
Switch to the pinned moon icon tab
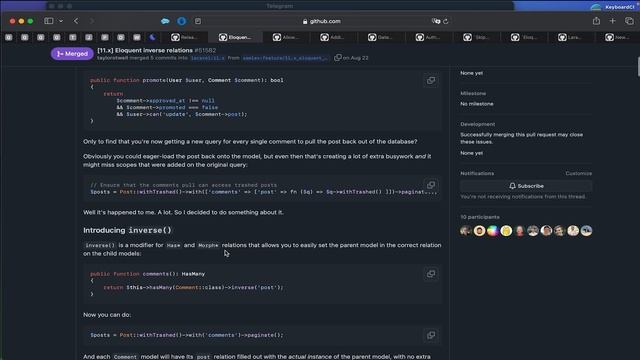pos(152,37)
